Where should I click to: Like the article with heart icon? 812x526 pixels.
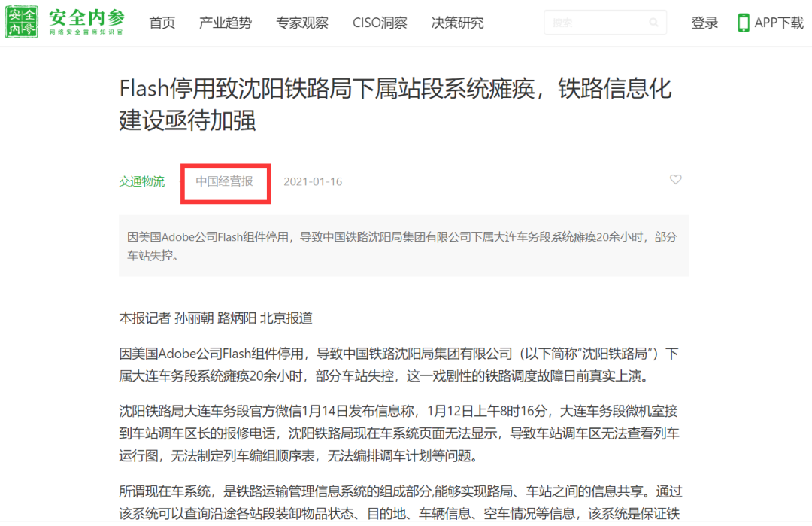click(x=675, y=179)
